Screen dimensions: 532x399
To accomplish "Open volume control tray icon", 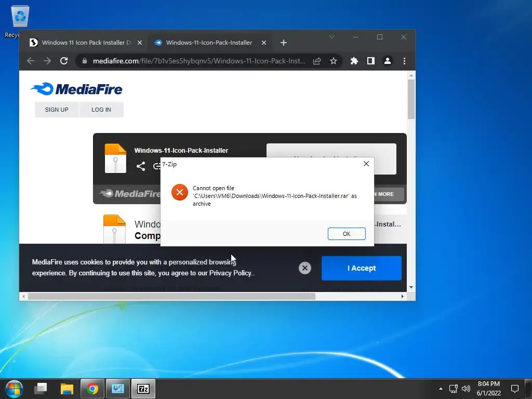I will (466, 389).
